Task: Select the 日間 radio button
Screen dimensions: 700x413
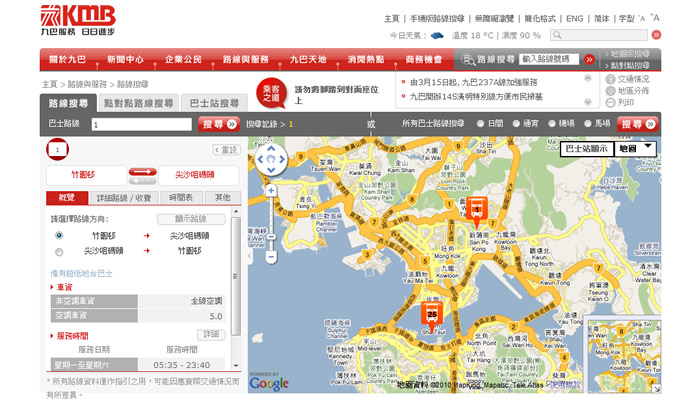Action: click(481, 124)
